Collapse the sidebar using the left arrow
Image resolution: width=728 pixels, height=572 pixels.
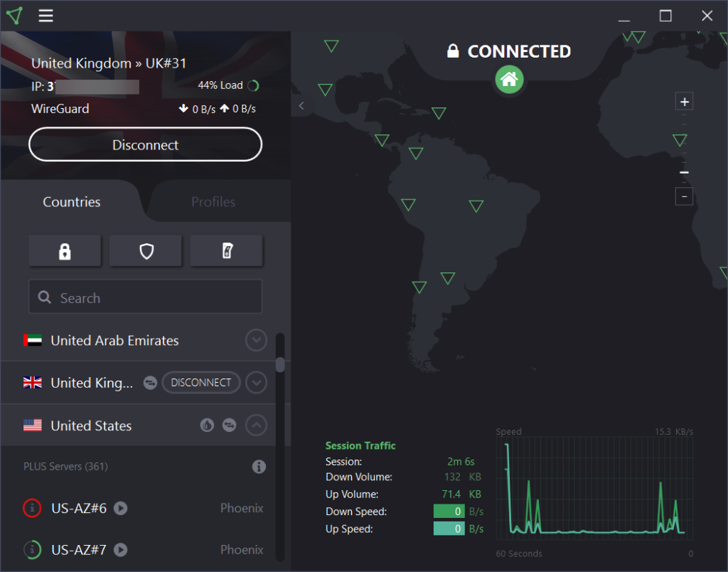[301, 105]
